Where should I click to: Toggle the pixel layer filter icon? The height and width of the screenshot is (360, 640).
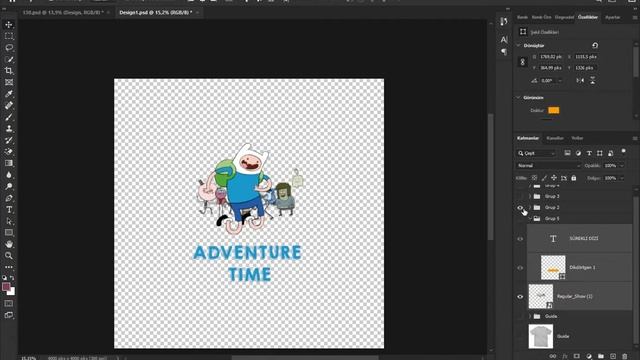[567, 153]
